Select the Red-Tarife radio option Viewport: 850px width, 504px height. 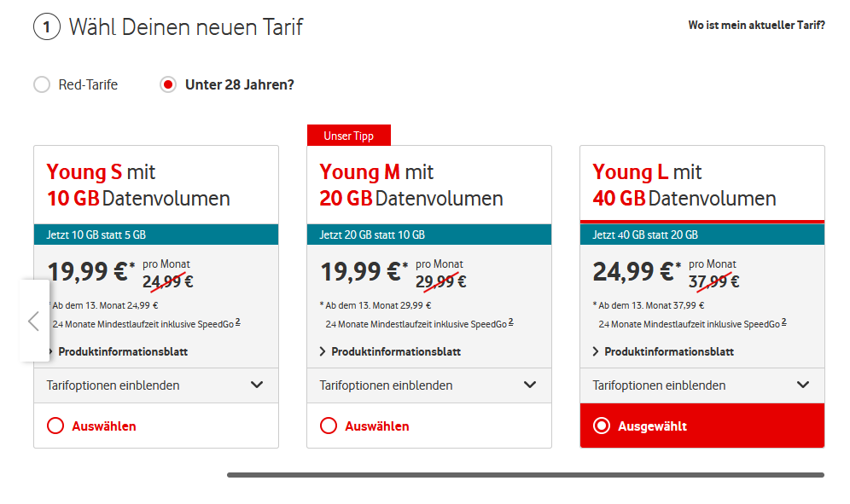tap(42, 84)
